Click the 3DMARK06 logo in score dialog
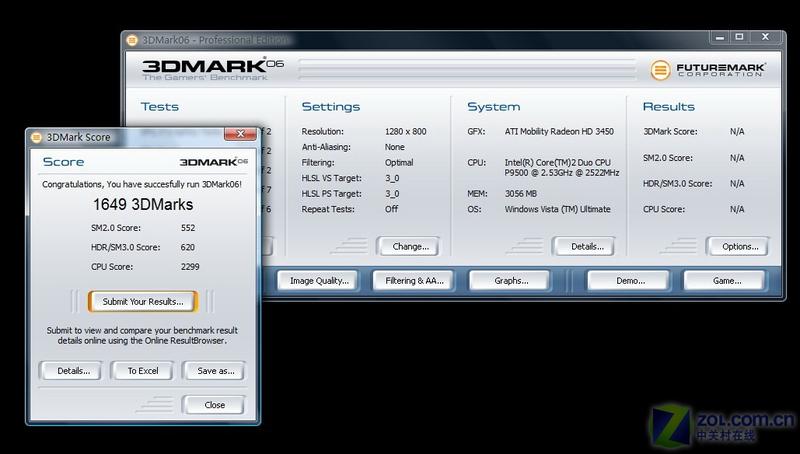800x454 pixels. [x=213, y=162]
